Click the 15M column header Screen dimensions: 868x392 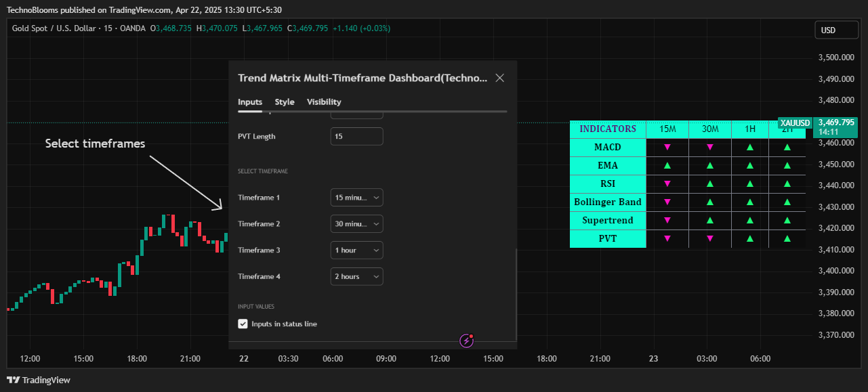(x=667, y=129)
